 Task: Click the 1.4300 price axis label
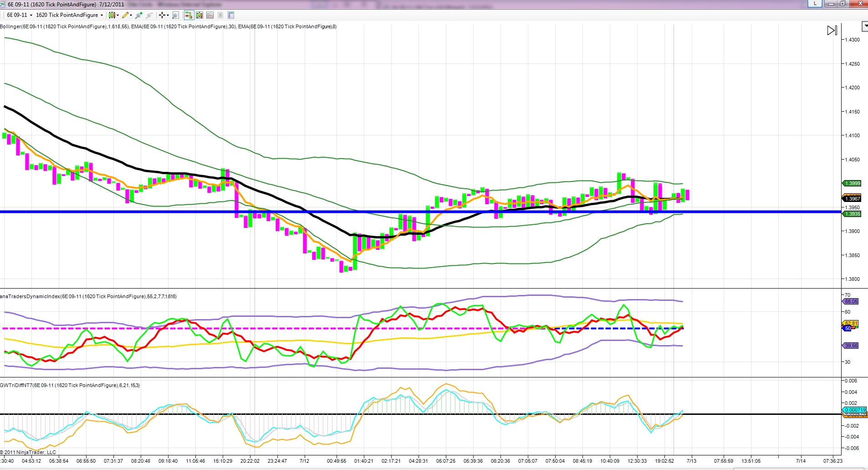coord(853,40)
